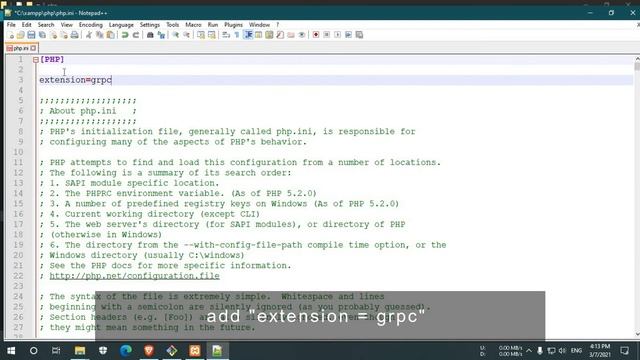Open the notification center icon
Viewport: 640px width, 360px height.
click(x=624, y=351)
